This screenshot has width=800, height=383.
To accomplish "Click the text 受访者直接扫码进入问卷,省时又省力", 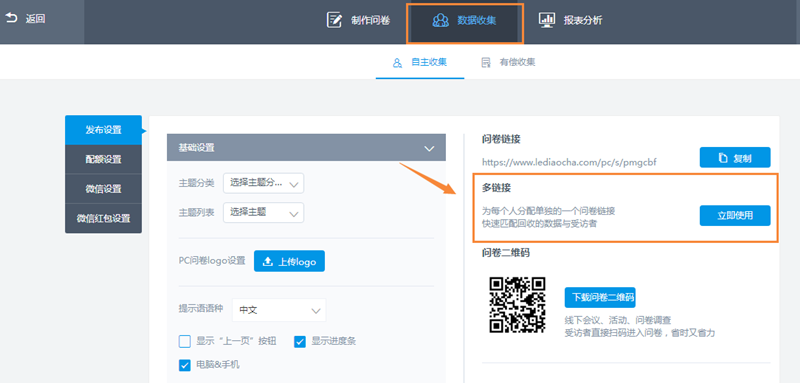I will tap(640, 334).
